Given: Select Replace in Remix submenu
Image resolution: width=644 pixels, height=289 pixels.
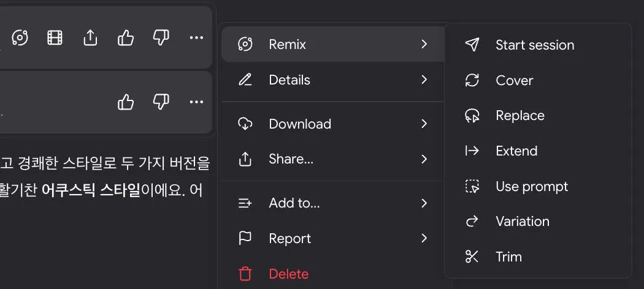Looking at the screenshot, I should click(538, 116).
